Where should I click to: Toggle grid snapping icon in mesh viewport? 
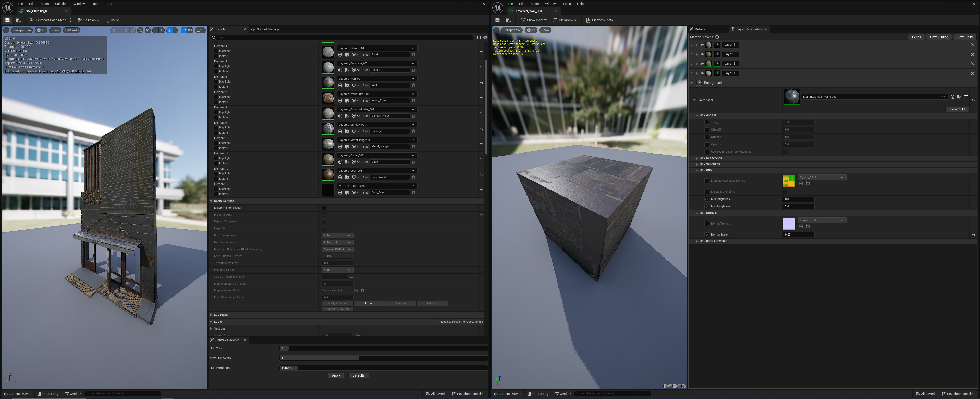point(156,30)
